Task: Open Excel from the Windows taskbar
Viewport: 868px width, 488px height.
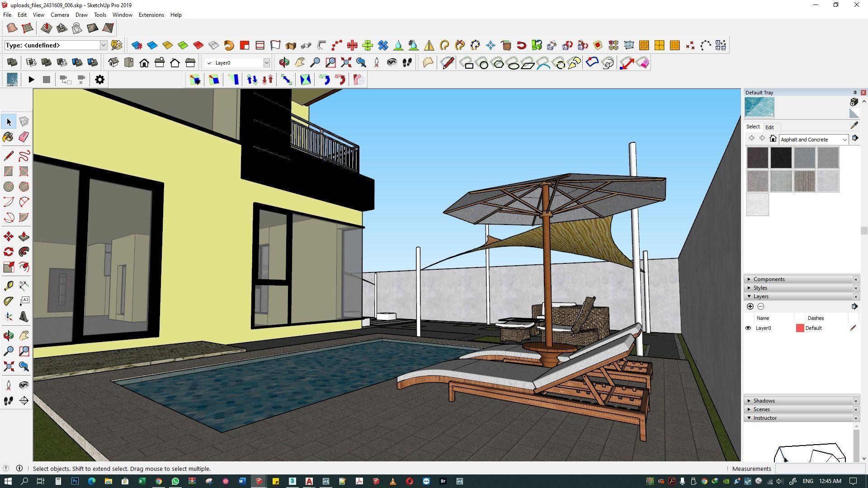Action: 142,481
